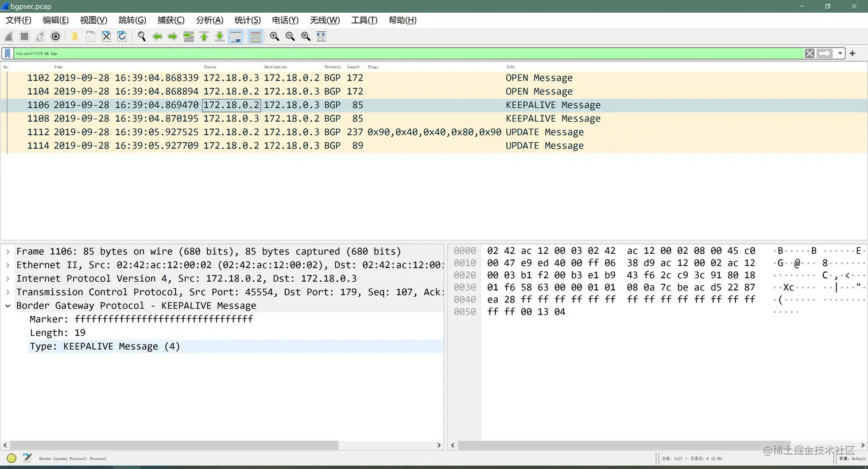Select packet 1112 UPDATE Message row
Viewport: 868px width, 469px height.
click(434, 132)
